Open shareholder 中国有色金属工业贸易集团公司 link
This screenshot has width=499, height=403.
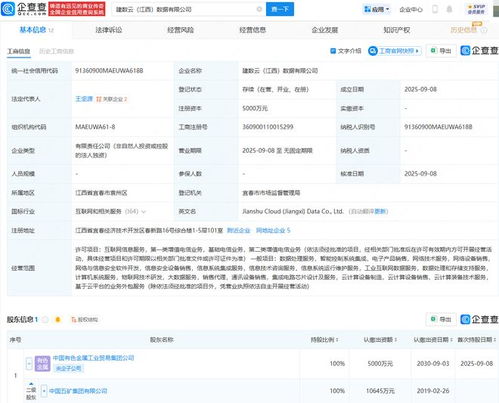(x=93, y=358)
